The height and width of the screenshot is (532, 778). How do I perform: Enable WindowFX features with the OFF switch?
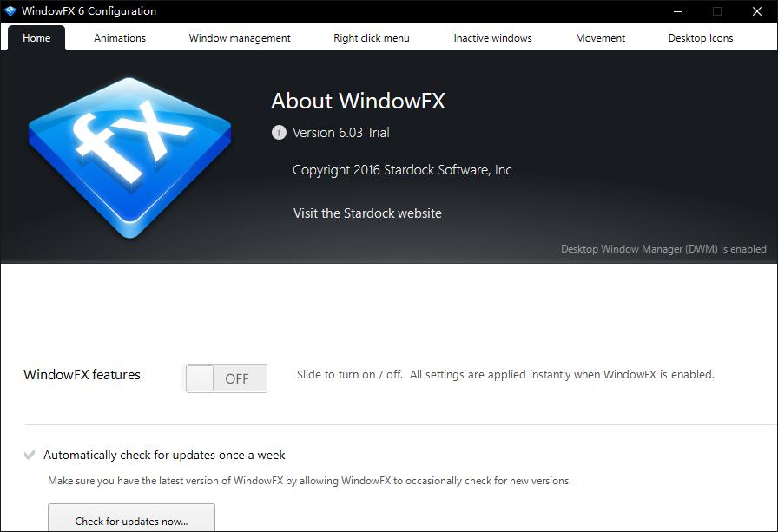tap(225, 378)
